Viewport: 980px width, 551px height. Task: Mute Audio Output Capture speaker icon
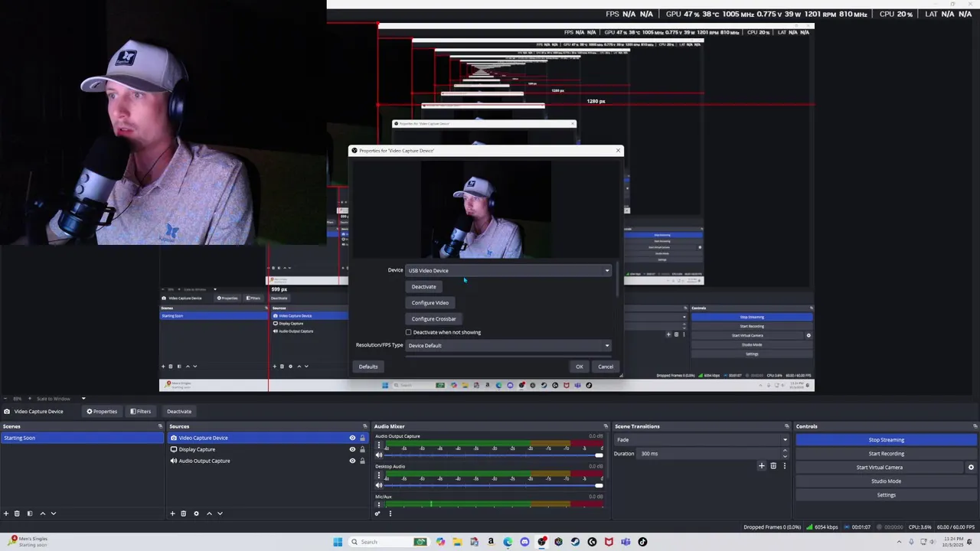pyautogui.click(x=378, y=455)
